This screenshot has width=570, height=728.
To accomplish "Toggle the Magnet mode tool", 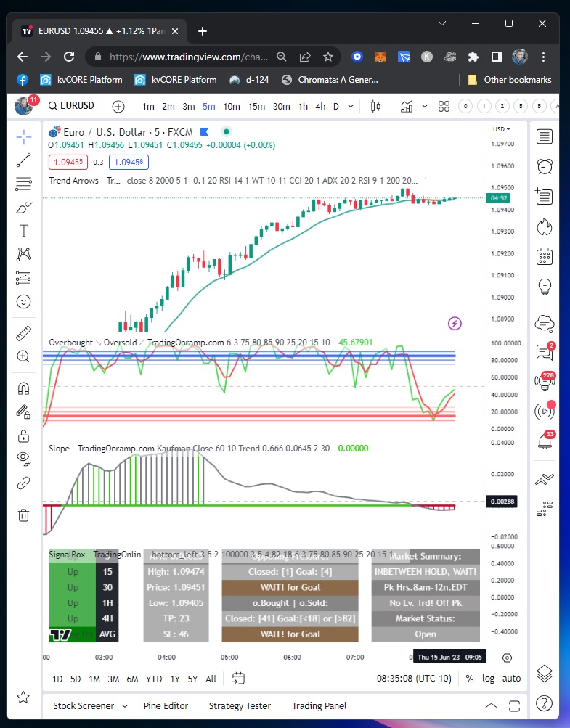I will (x=23, y=388).
